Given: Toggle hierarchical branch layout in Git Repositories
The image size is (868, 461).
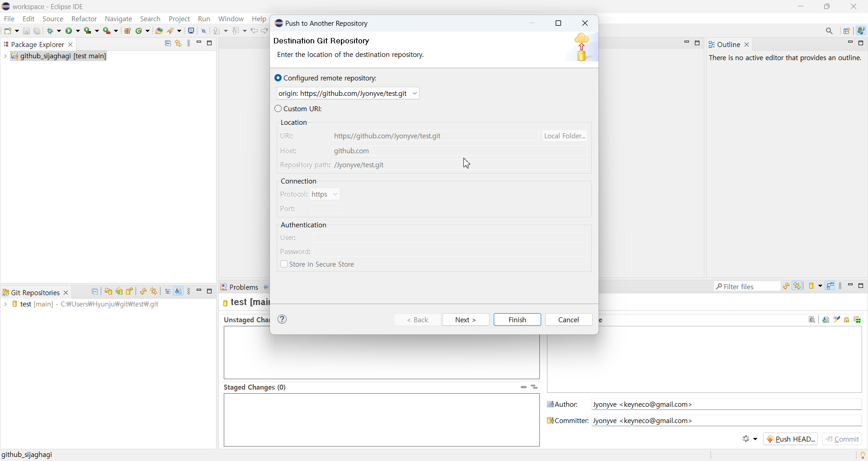Looking at the screenshot, I should 168,292.
